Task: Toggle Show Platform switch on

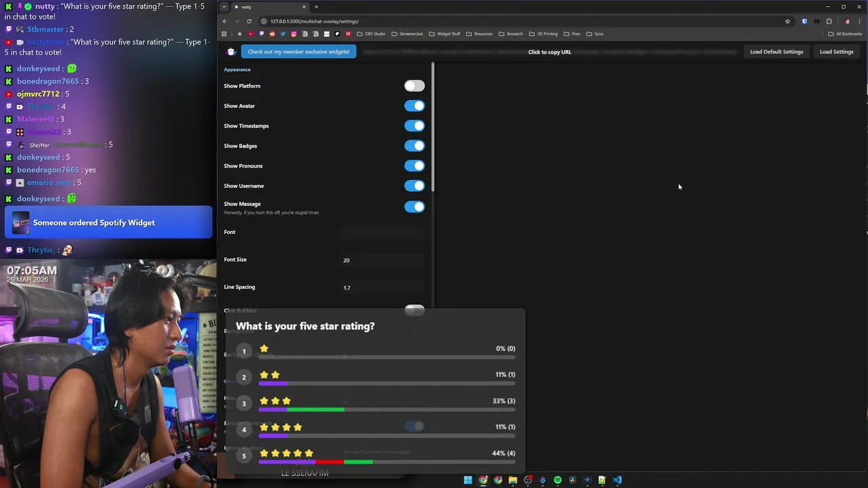Action: [414, 86]
